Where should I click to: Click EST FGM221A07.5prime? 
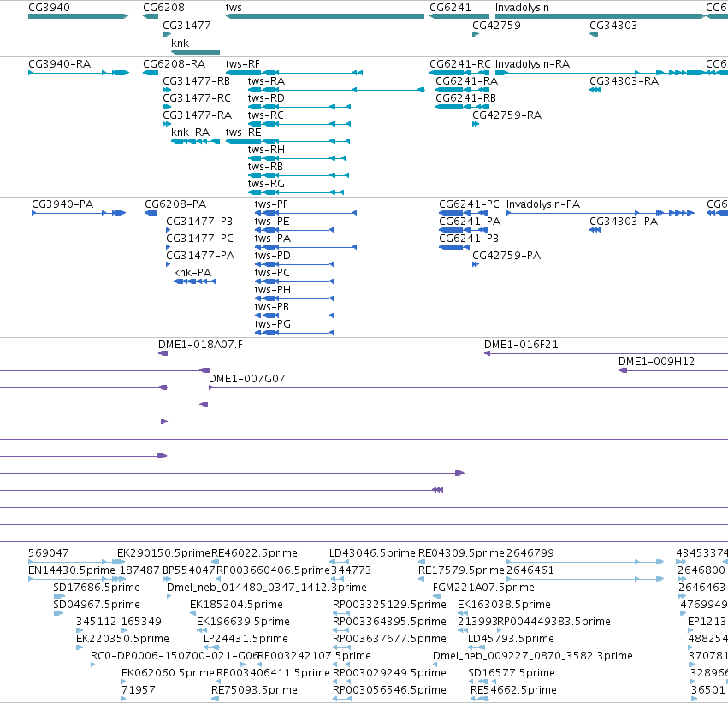[x=483, y=587]
